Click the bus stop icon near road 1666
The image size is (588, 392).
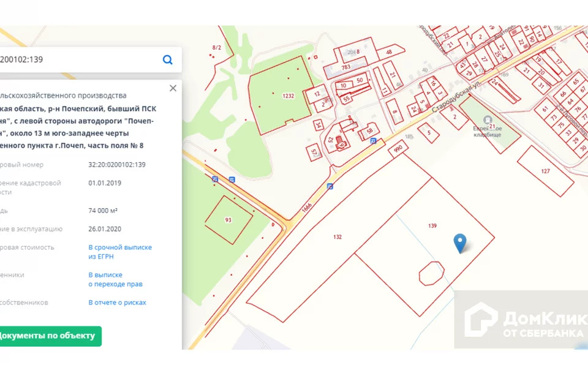coord(330,186)
